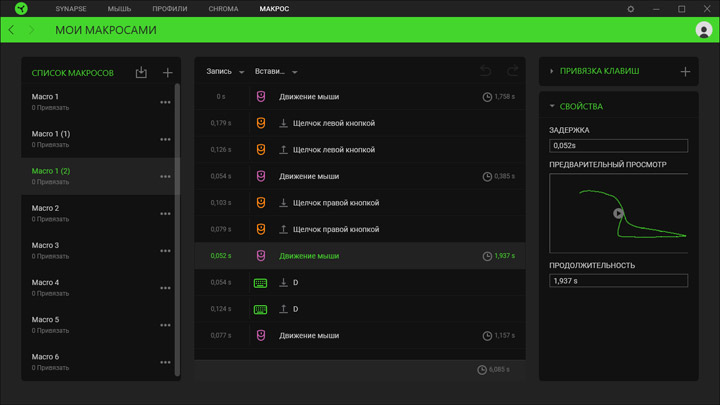Select Macro 6 in the list

pyautogui.click(x=98, y=362)
